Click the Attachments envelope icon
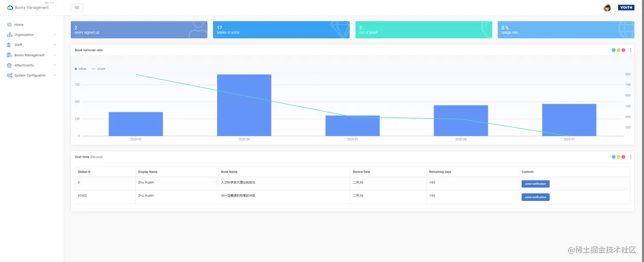 (x=9, y=65)
